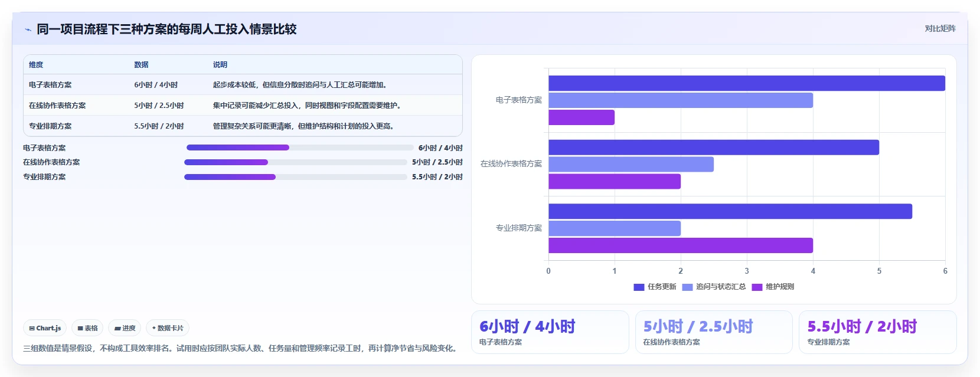The width and height of the screenshot is (980, 377).
Task: Open the 5小时 / 2.5小时 data card
Action: point(714,332)
